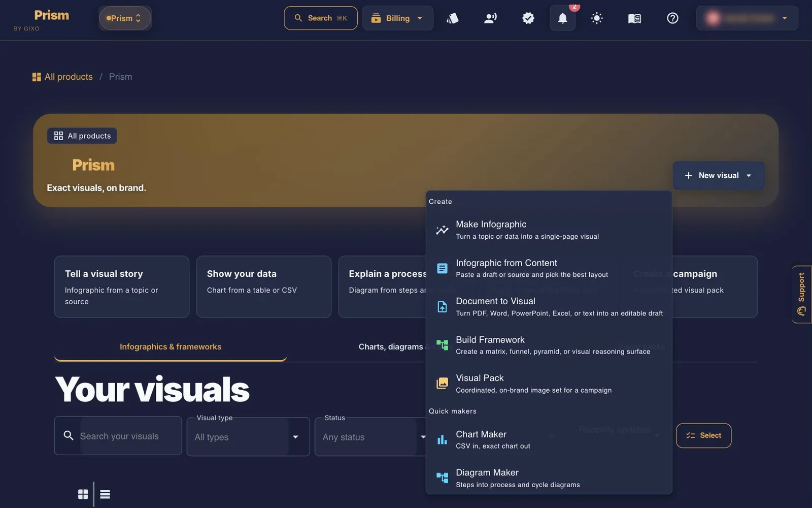Switch to Infographics & frameworks tab
The image size is (812, 508).
point(171,347)
